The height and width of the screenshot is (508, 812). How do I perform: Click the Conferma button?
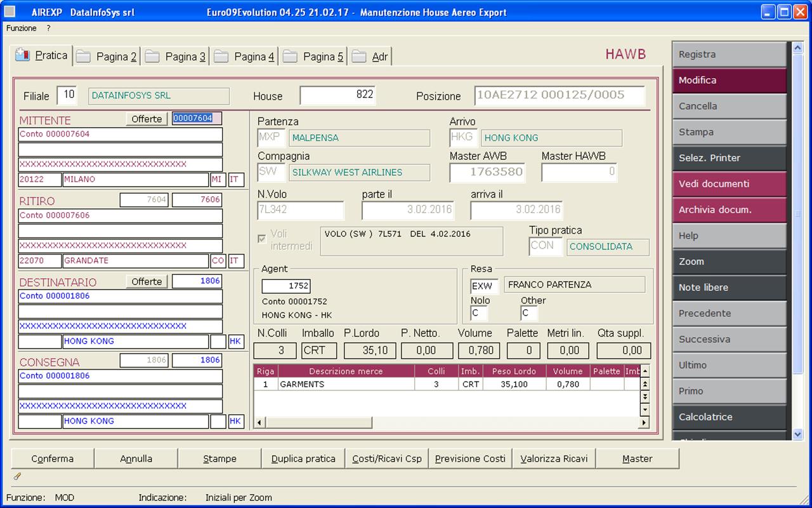pyautogui.click(x=53, y=458)
